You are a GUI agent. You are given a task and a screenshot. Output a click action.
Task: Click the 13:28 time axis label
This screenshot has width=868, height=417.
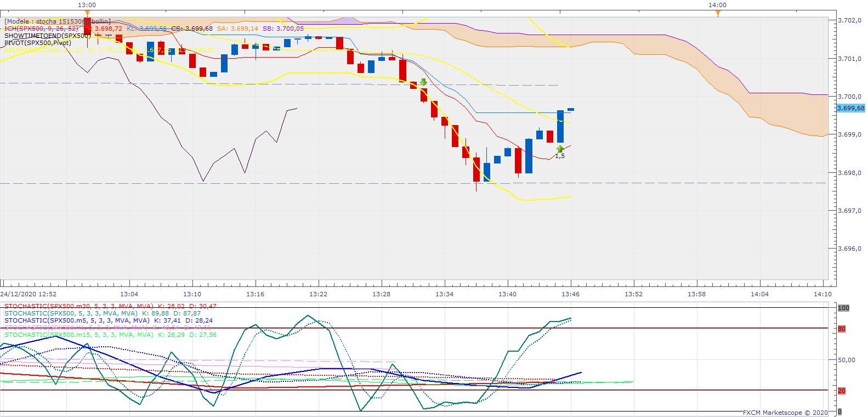(x=381, y=294)
